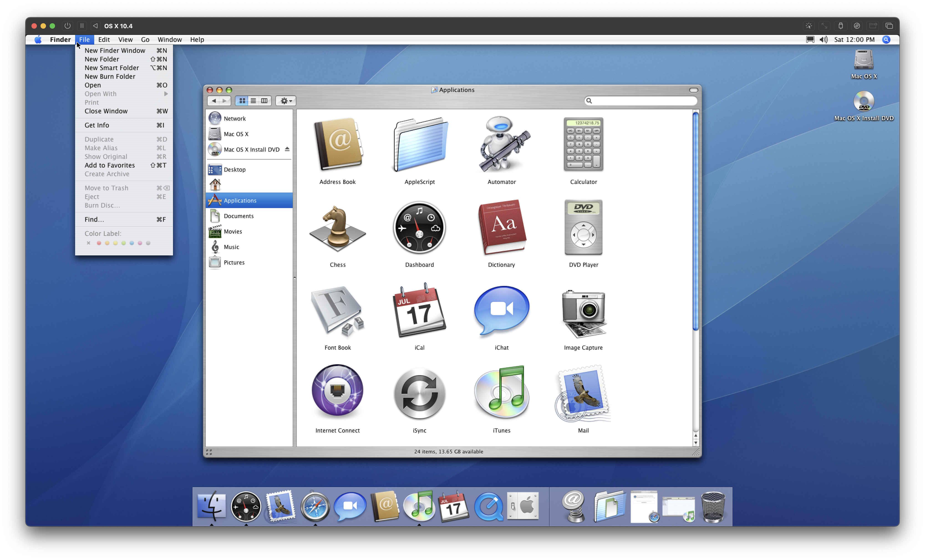Select the Internet Connect app icon
This screenshot has height=560, width=925.
pos(338,391)
